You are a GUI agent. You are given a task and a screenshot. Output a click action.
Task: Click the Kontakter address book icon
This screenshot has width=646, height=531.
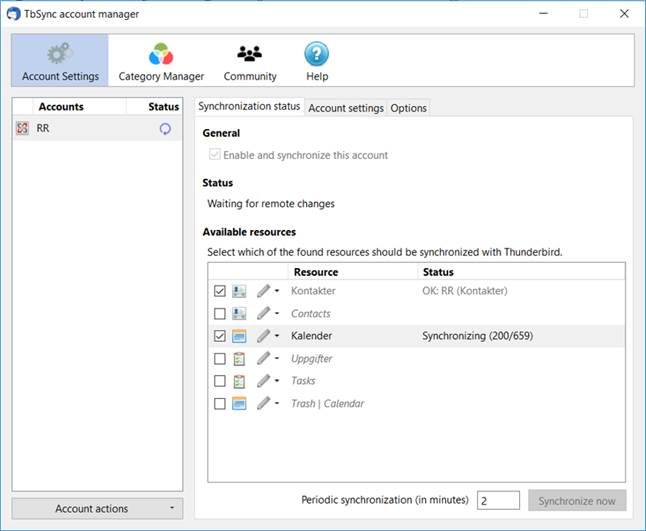click(239, 291)
